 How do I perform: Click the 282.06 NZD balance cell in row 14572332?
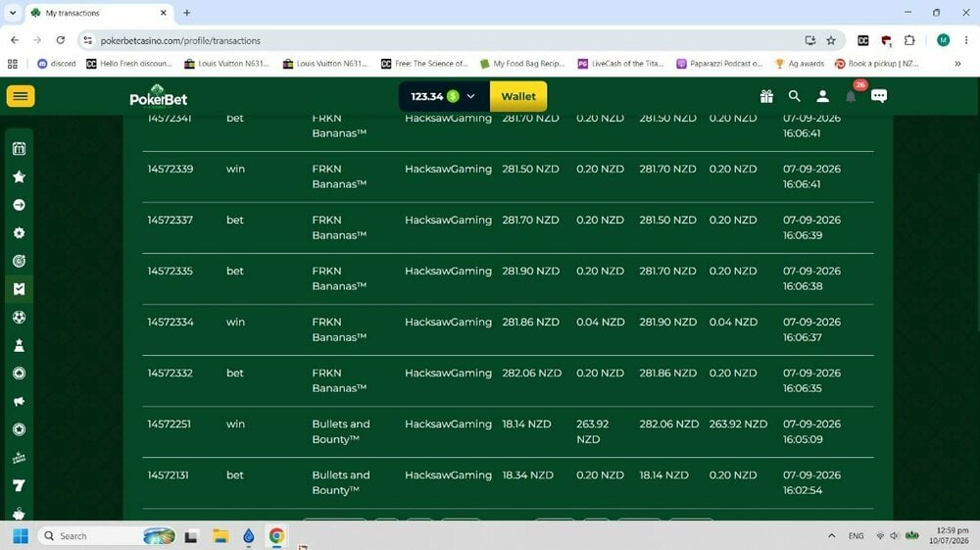(532, 374)
